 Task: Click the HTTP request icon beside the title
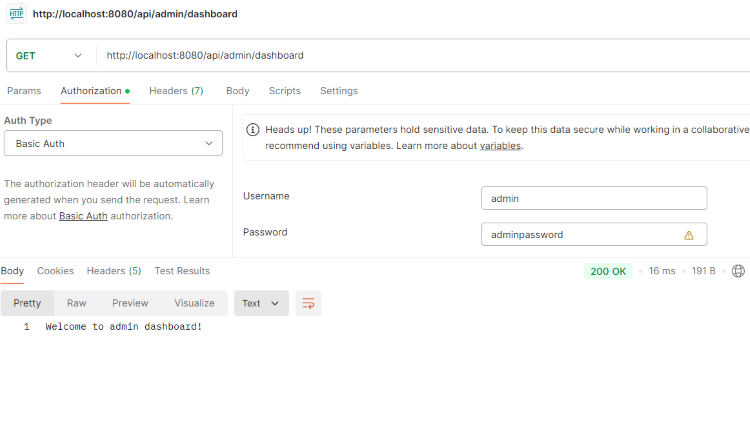coord(16,14)
